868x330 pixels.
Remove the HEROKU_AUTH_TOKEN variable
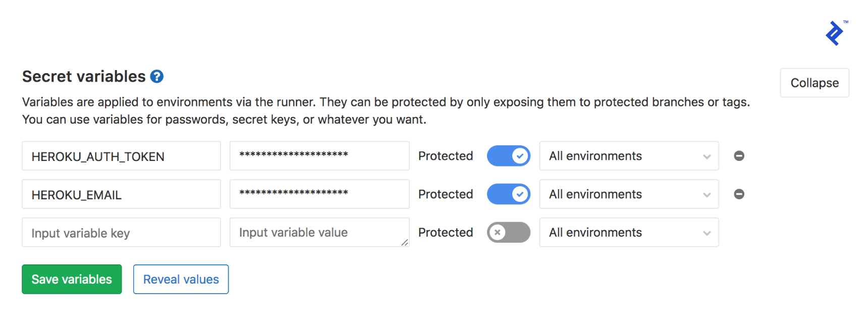[x=739, y=156]
